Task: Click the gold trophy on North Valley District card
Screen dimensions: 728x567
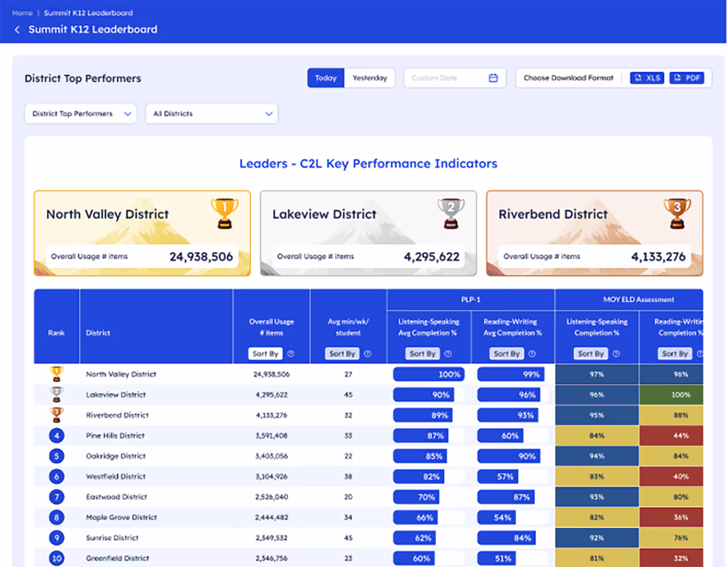Action: pyautogui.click(x=225, y=213)
